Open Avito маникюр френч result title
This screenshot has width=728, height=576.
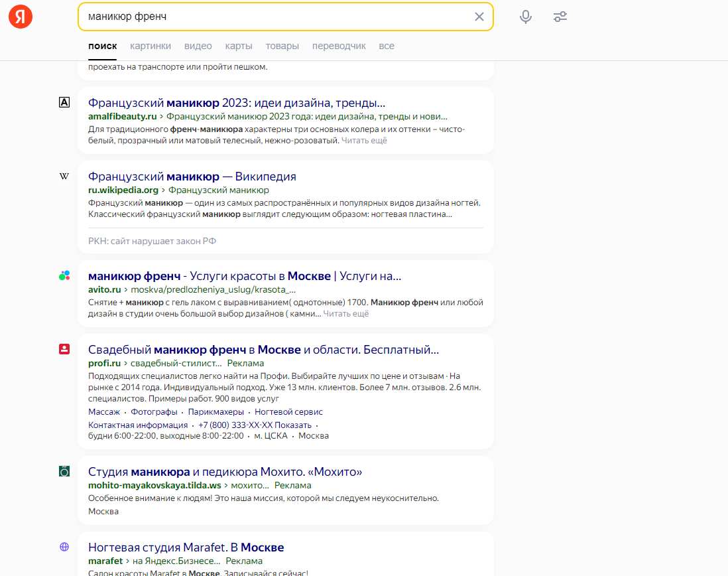click(245, 276)
